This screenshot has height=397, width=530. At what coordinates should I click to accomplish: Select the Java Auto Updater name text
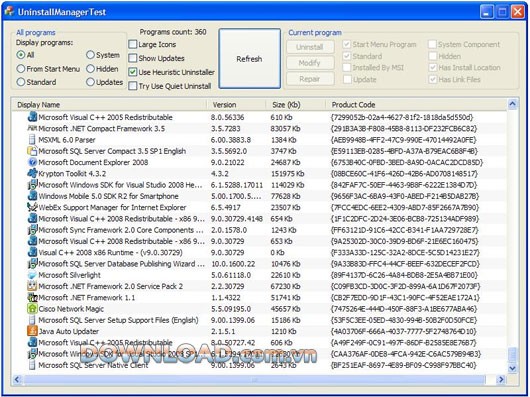[x=69, y=331]
